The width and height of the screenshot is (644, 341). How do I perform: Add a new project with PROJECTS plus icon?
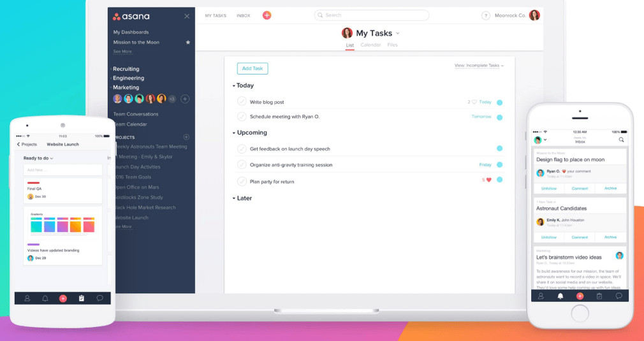click(x=186, y=137)
